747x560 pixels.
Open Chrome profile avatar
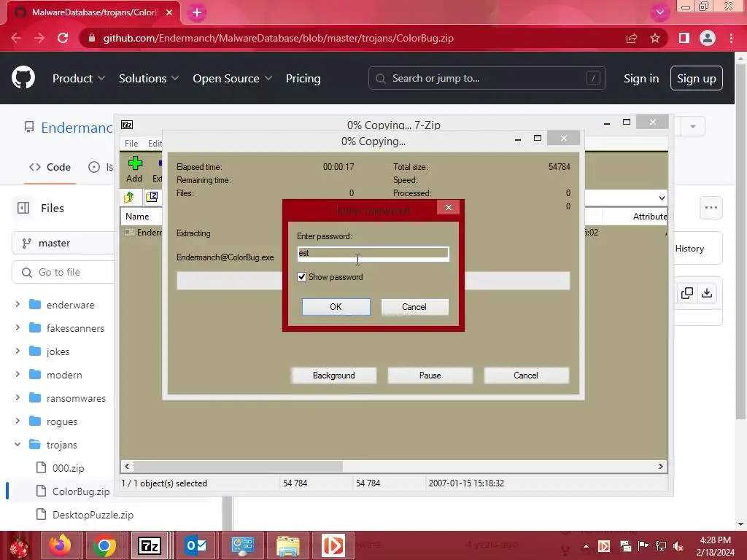(708, 38)
